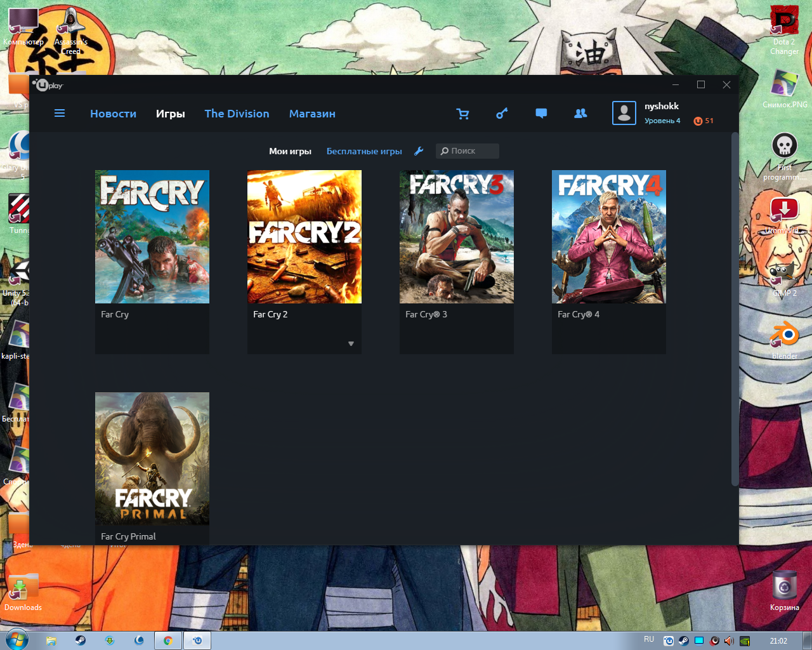Select the Assassin's Creed desktop shortcut
The width and height of the screenshot is (812, 650).
coord(71,32)
